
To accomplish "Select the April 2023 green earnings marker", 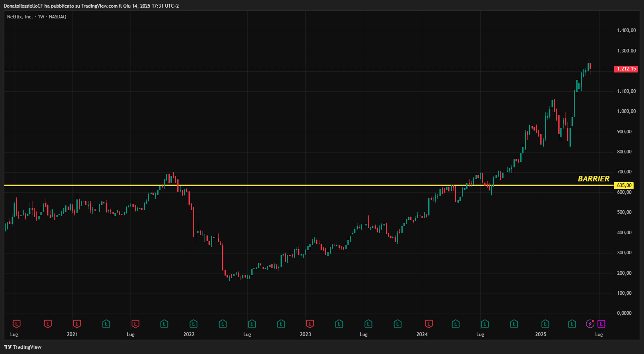I will 339,324.
